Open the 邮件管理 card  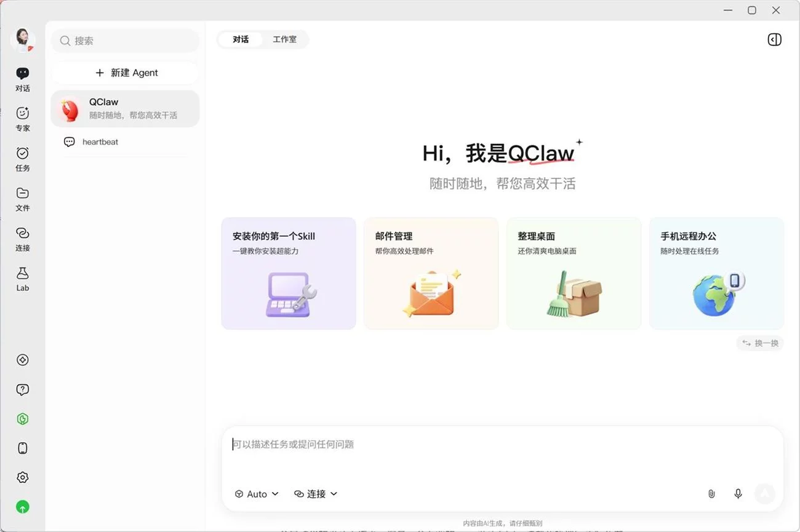coord(431,273)
